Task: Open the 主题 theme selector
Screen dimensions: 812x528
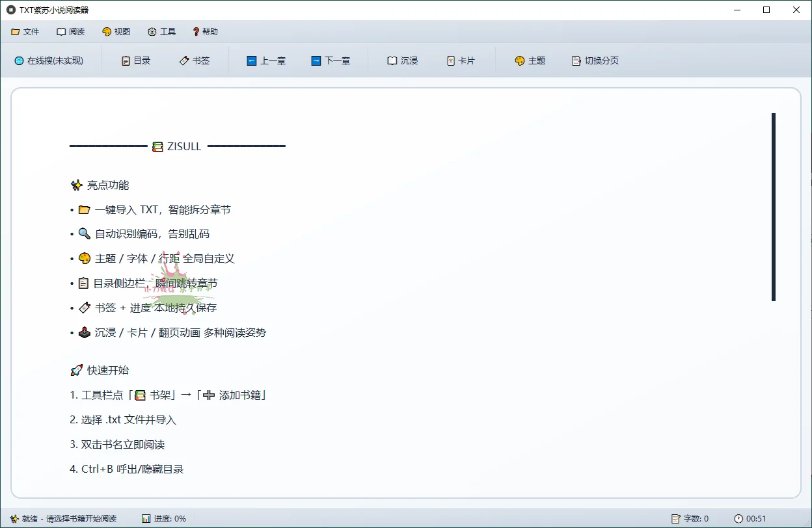Action: tap(530, 60)
